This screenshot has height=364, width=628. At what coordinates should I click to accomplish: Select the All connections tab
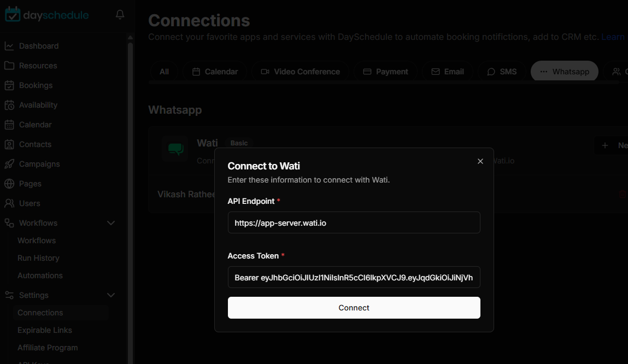tap(164, 72)
